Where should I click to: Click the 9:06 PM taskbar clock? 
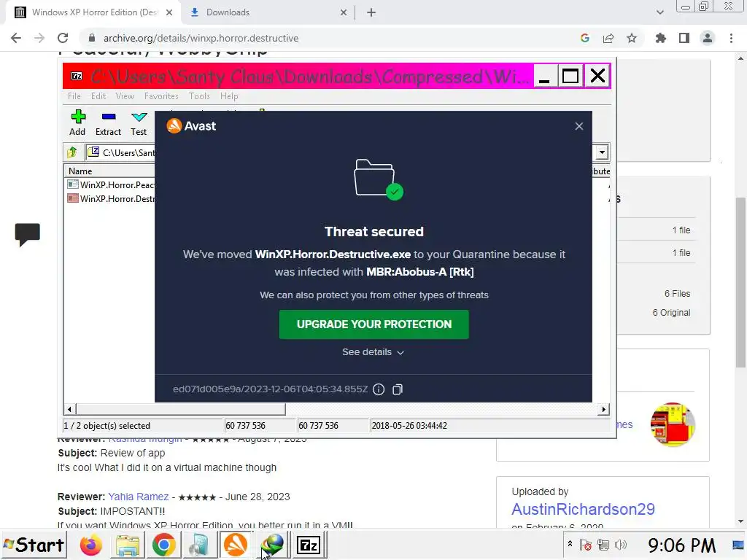[681, 545]
